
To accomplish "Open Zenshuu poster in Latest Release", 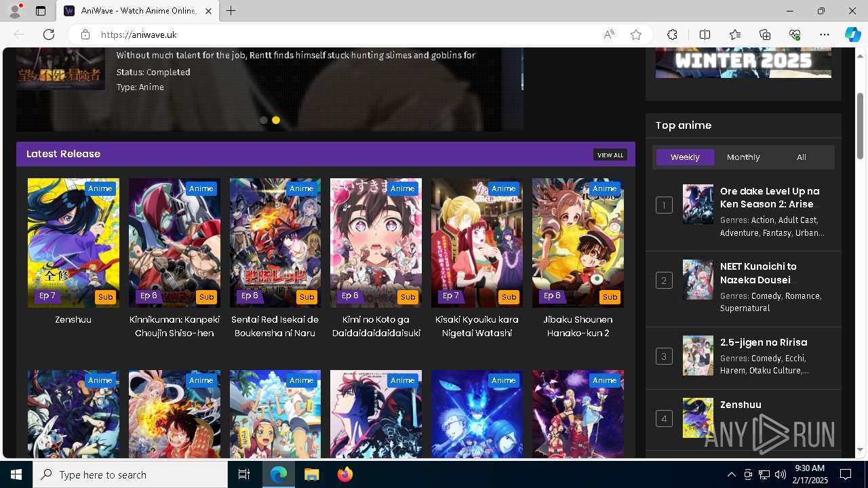I will click(x=73, y=243).
